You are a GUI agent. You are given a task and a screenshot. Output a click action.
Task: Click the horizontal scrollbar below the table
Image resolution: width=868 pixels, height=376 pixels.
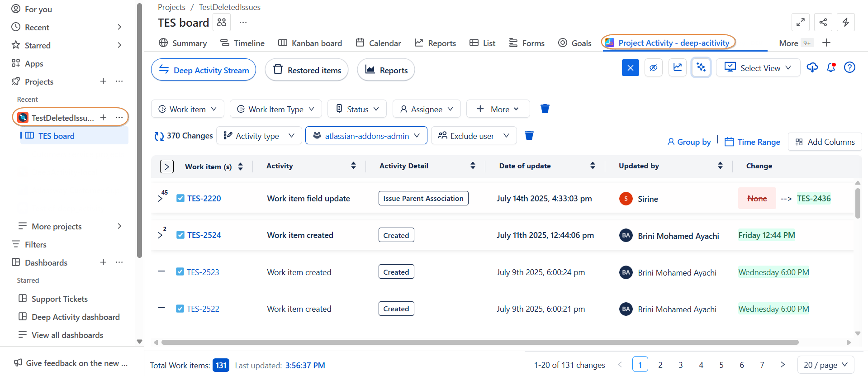coord(479,343)
